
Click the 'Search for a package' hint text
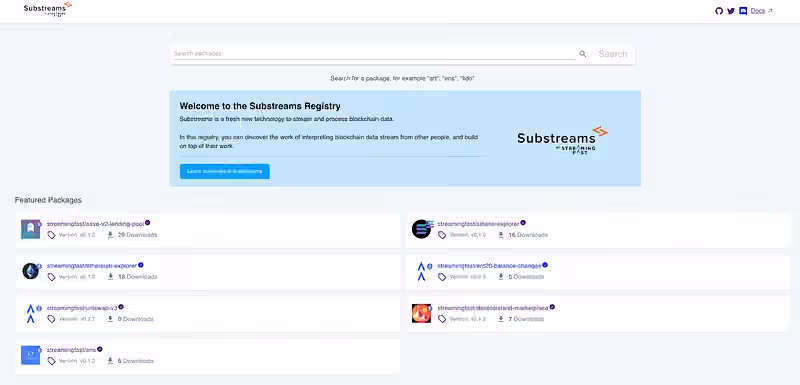pos(403,79)
